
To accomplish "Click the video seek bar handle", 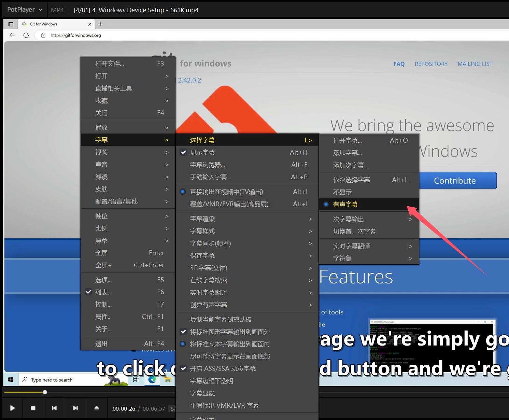I will click(45, 392).
